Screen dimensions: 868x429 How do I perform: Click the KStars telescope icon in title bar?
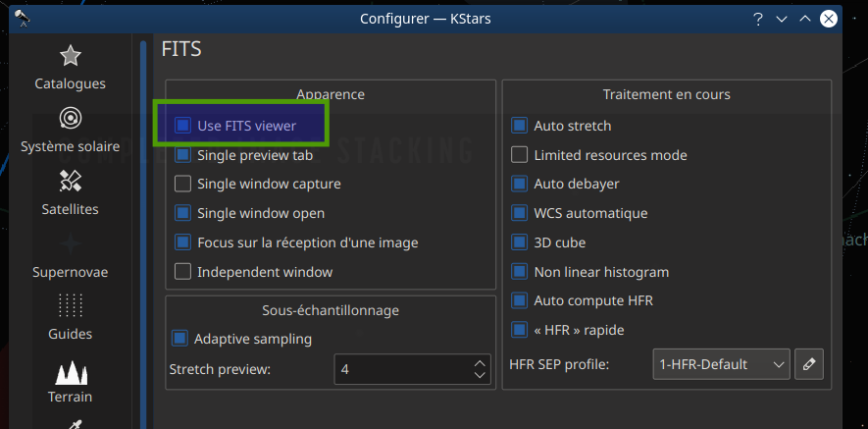(22, 19)
